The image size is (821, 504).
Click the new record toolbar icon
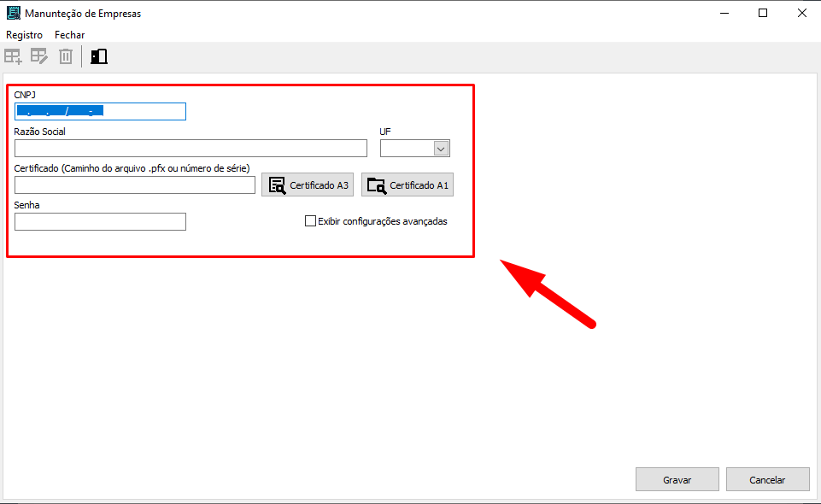[14, 57]
